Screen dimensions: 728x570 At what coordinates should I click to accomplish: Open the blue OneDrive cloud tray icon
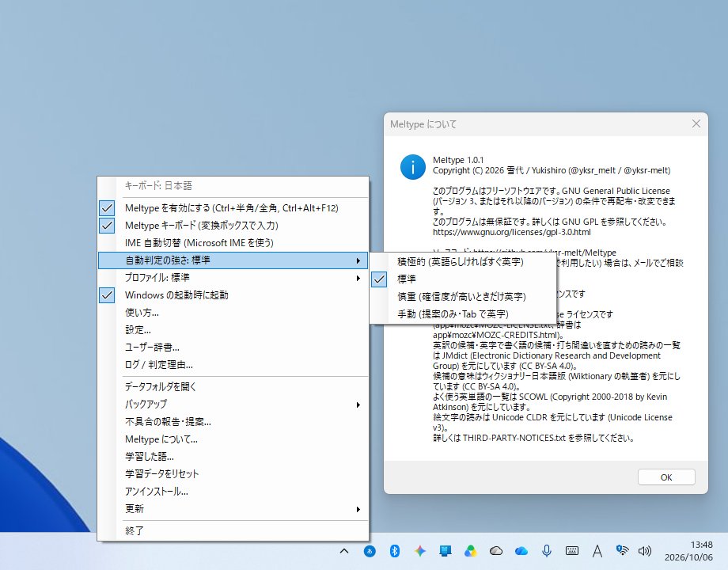(x=521, y=551)
